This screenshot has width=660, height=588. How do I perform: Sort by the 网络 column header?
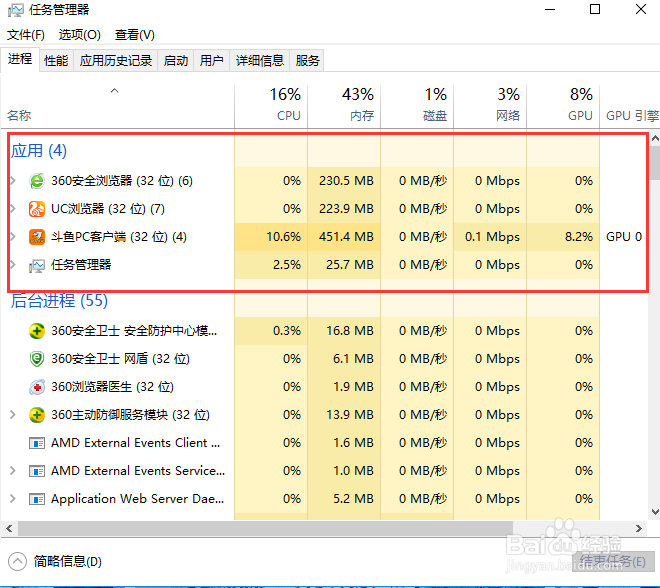tap(490, 105)
